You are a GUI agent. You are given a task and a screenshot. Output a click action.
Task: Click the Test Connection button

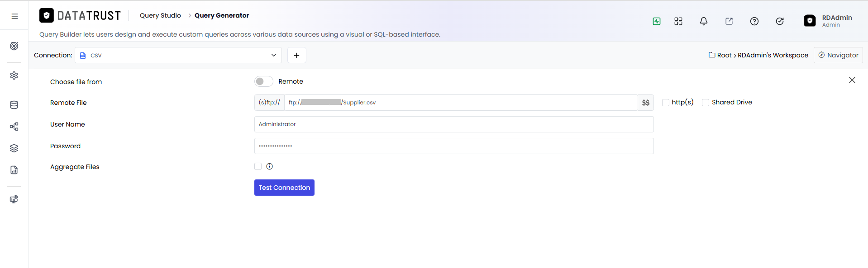click(x=284, y=188)
